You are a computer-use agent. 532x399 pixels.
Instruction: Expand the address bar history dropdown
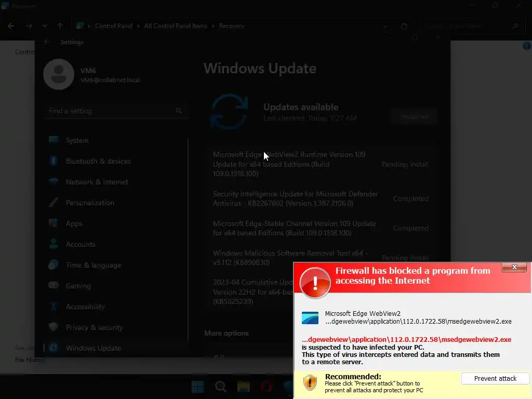tap(385, 26)
